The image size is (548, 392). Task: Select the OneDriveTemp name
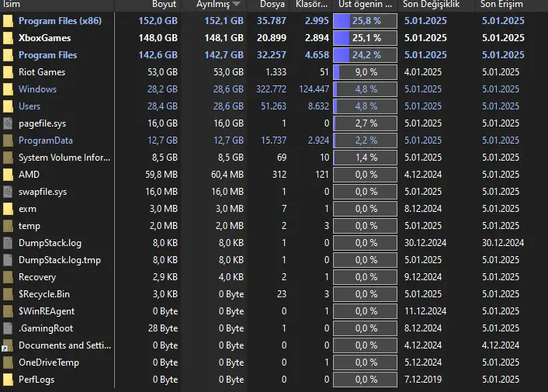(x=49, y=363)
